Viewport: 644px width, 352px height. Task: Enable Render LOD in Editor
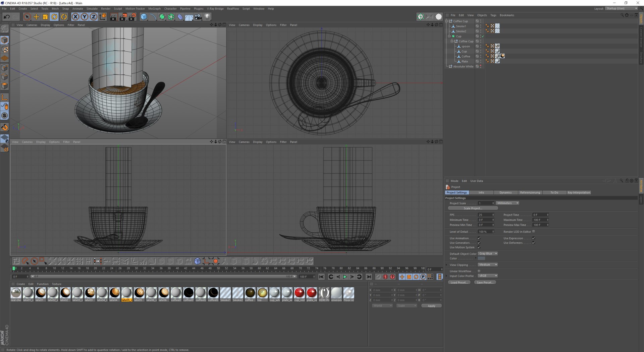(533, 232)
